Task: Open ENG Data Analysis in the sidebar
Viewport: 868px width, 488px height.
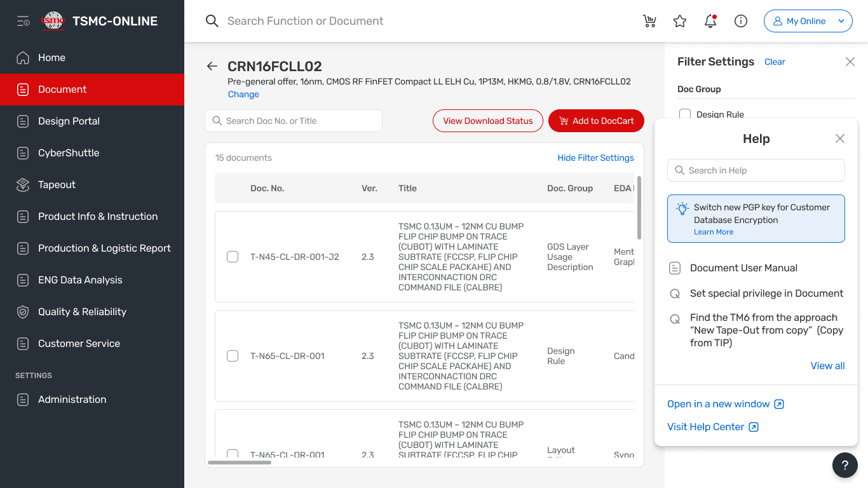Action: pos(92,280)
